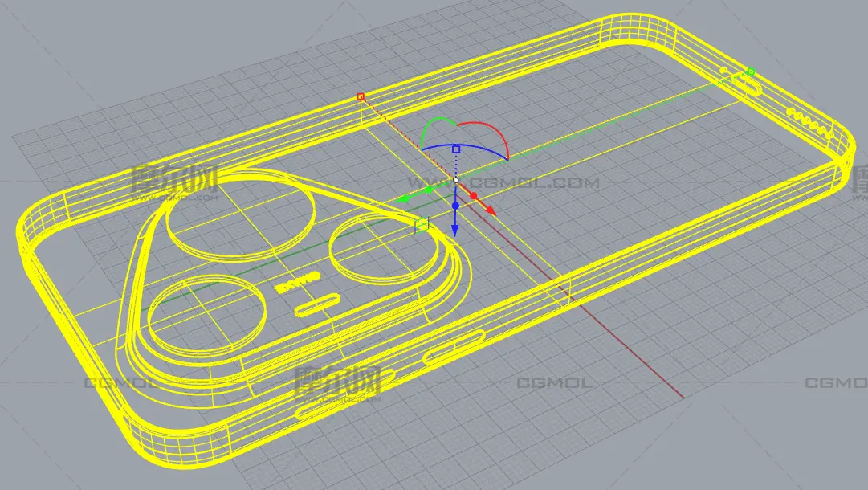
Task: Click the red dot handle on X axis
Action: [x=474, y=196]
